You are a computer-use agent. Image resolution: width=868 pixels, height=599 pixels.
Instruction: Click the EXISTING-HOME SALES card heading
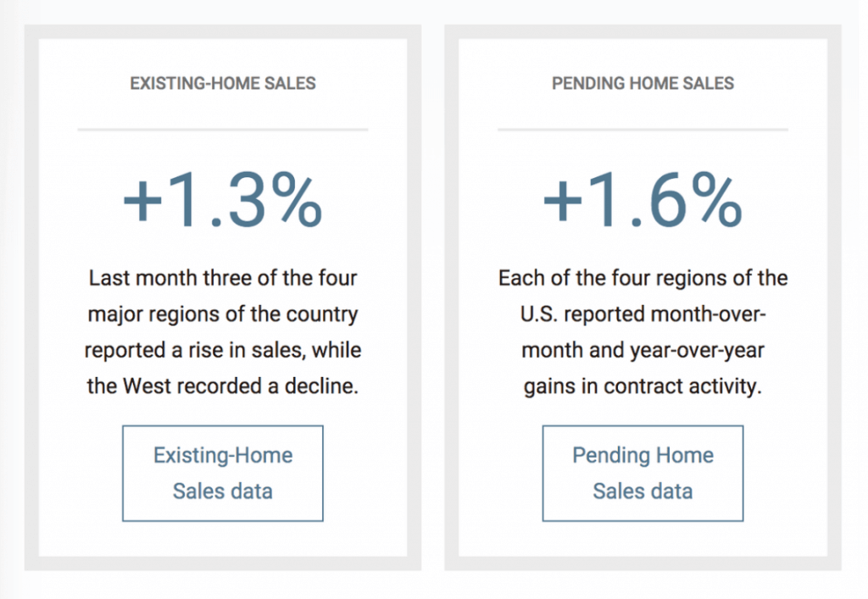pos(223,84)
